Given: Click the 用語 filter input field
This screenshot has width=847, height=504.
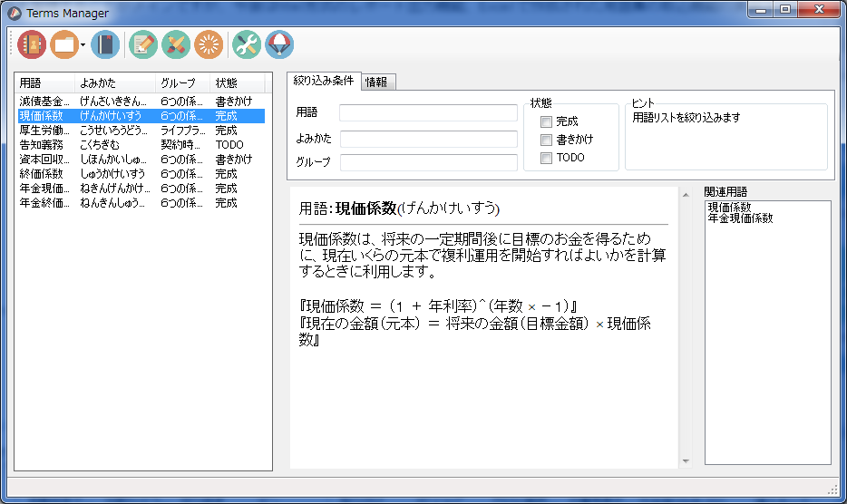Looking at the screenshot, I should pyautogui.click(x=428, y=112).
